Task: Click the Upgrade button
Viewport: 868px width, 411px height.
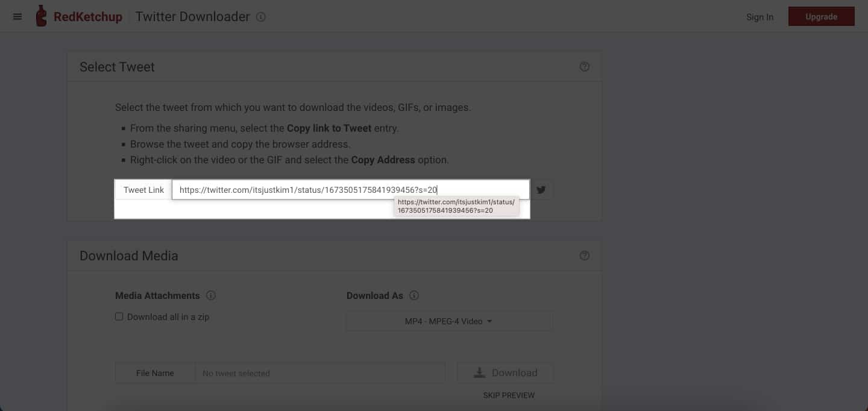Action: tap(821, 17)
